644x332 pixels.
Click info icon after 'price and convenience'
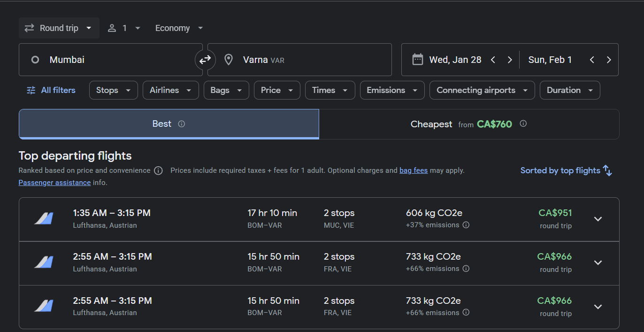point(158,170)
